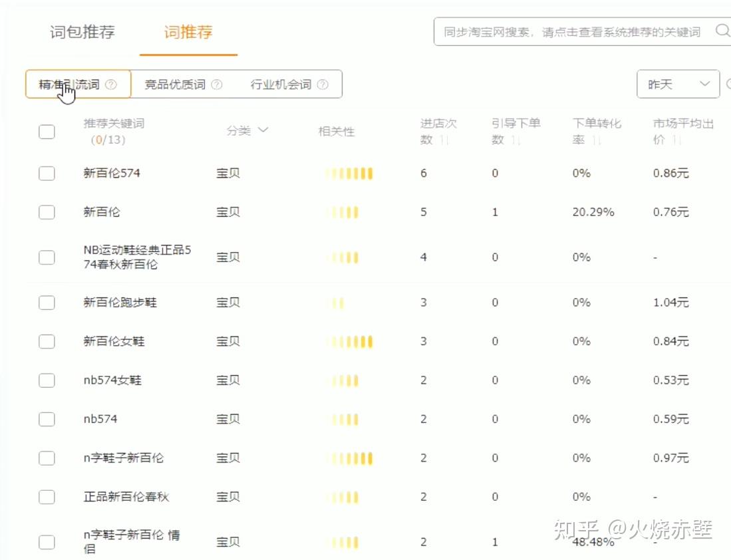The width and height of the screenshot is (731, 560).
Task: Click keyword text 新百伦跑步鞋
Action: click(120, 302)
